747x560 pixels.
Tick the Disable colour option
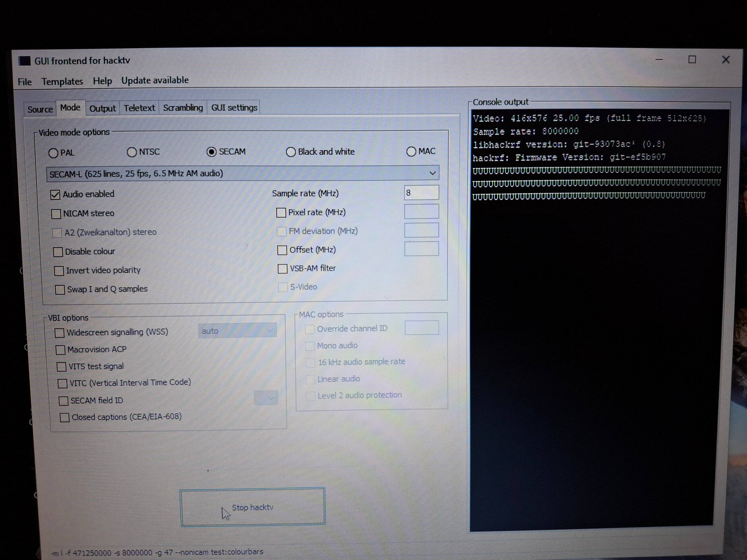point(58,252)
